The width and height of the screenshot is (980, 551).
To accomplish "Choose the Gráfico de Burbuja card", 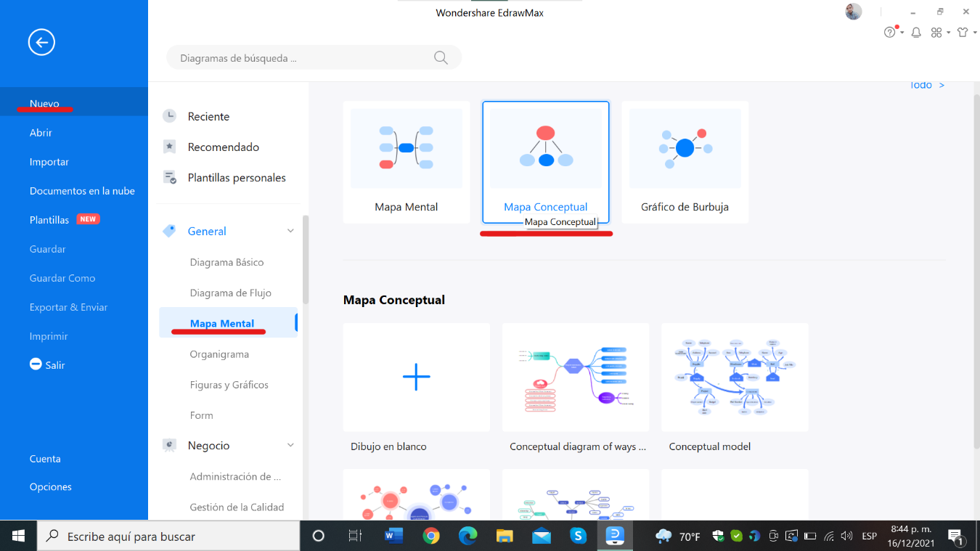I will [685, 162].
